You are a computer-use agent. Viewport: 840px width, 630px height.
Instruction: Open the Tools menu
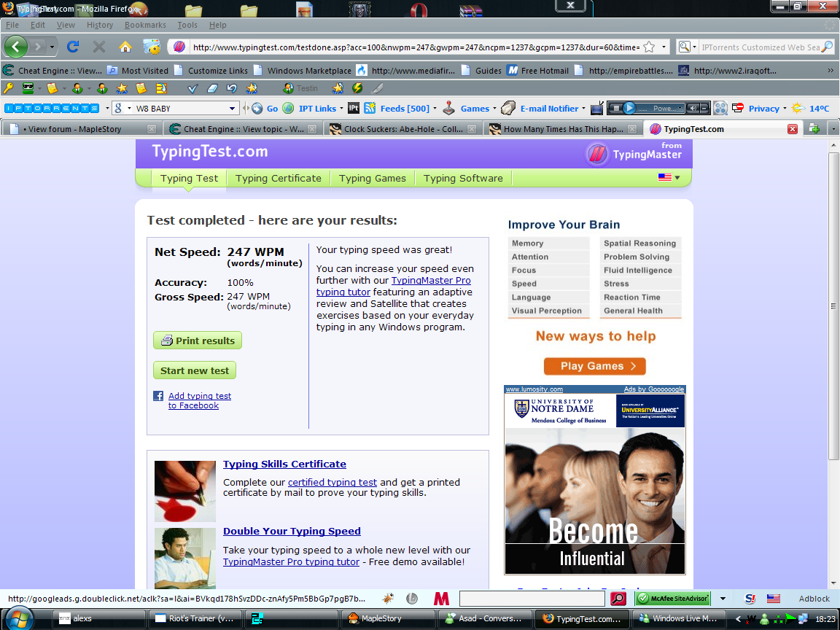187,25
